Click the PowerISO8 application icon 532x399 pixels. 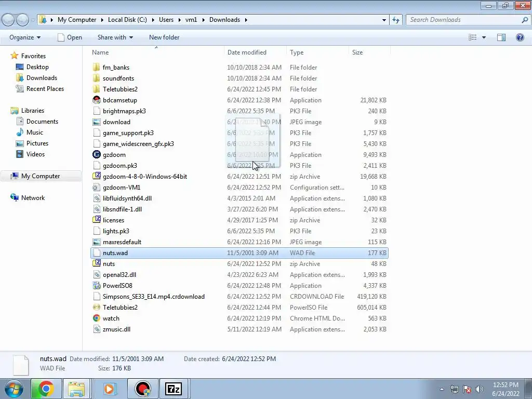coord(96,285)
